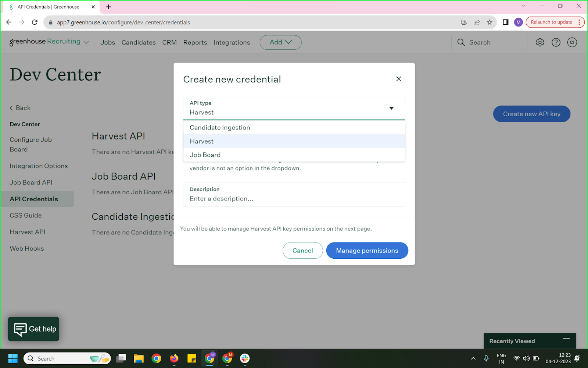Open the help question mark icon

pyautogui.click(x=556, y=42)
